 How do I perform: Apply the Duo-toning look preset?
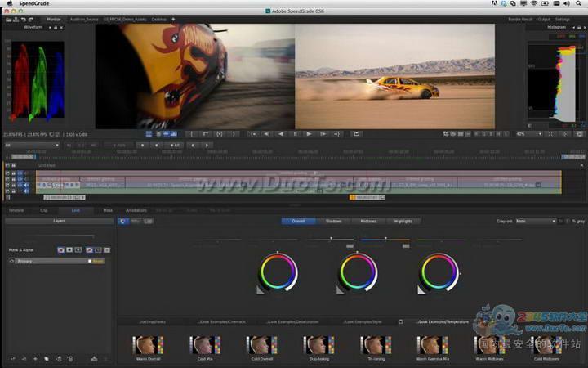click(x=319, y=348)
